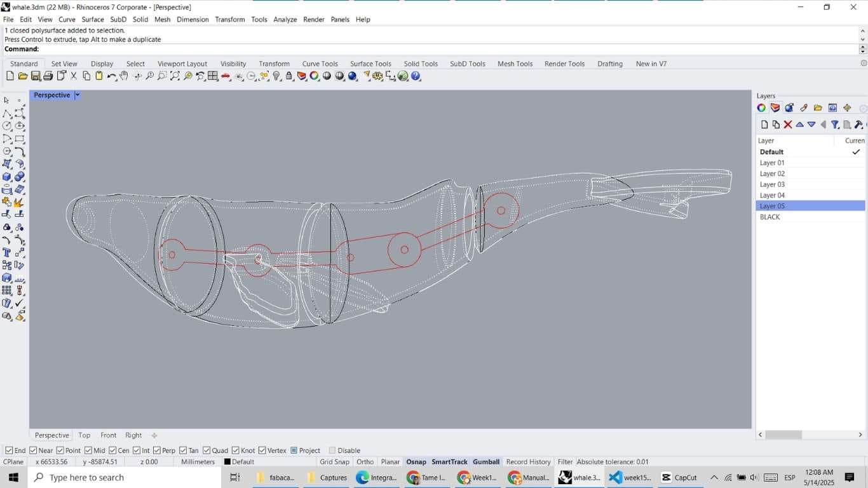Viewport: 868px width, 488px height.
Task: Click the Cut scissors icon
Action: (74, 76)
